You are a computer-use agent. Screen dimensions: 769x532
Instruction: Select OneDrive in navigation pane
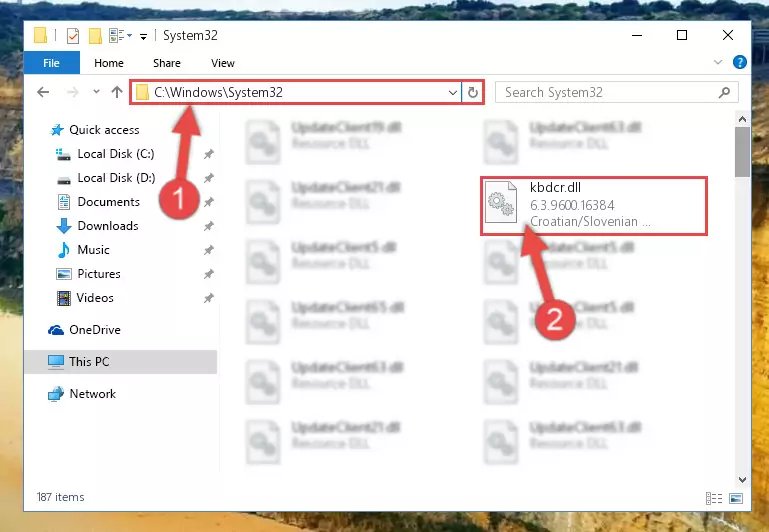click(x=95, y=329)
